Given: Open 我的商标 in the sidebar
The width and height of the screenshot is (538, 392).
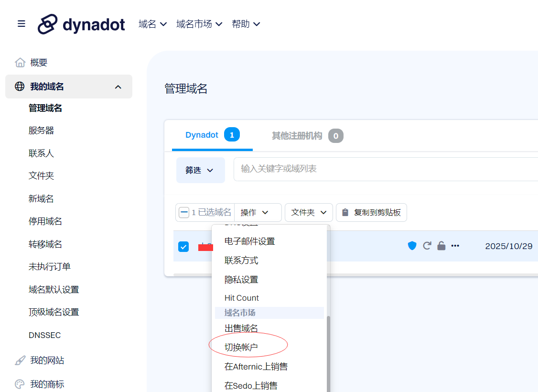Looking at the screenshot, I should pos(47,384).
